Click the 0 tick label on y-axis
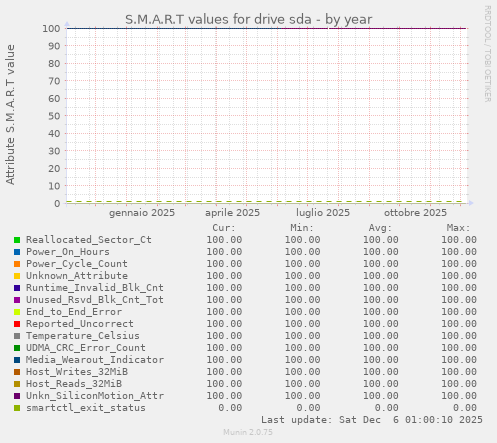The width and height of the screenshot is (497, 443). [57, 203]
